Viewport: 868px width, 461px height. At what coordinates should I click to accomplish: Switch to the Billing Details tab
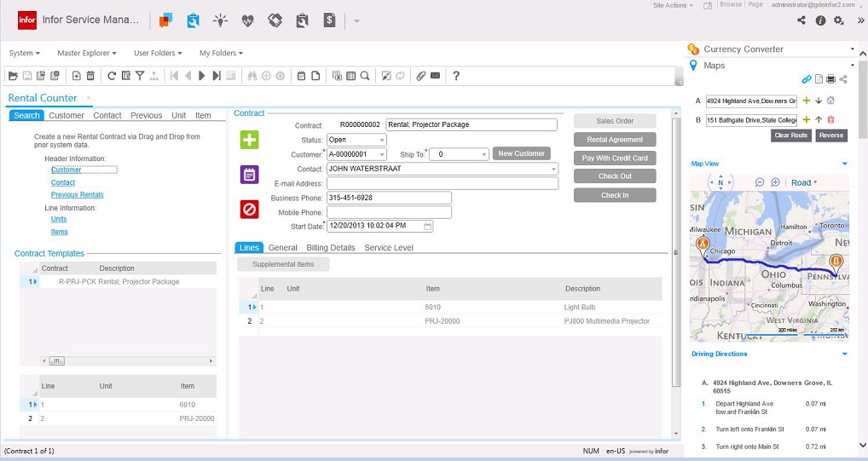[x=330, y=248]
